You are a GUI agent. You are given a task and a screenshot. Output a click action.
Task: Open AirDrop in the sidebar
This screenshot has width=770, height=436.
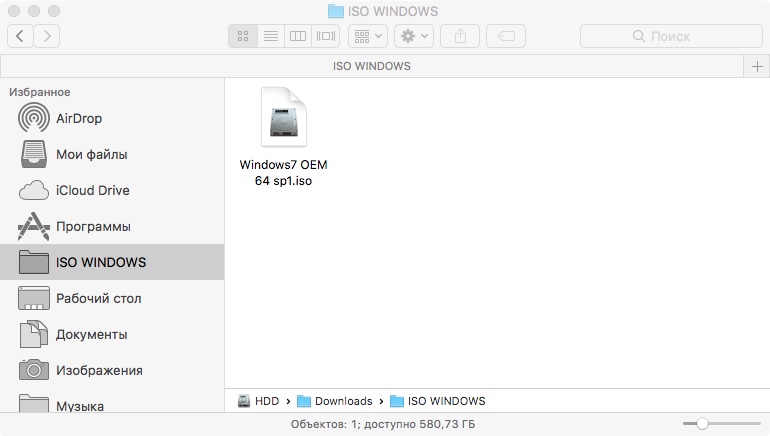pos(112,118)
